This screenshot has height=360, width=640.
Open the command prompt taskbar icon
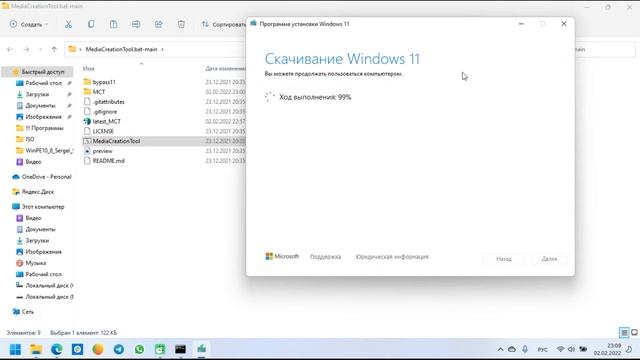point(180,349)
